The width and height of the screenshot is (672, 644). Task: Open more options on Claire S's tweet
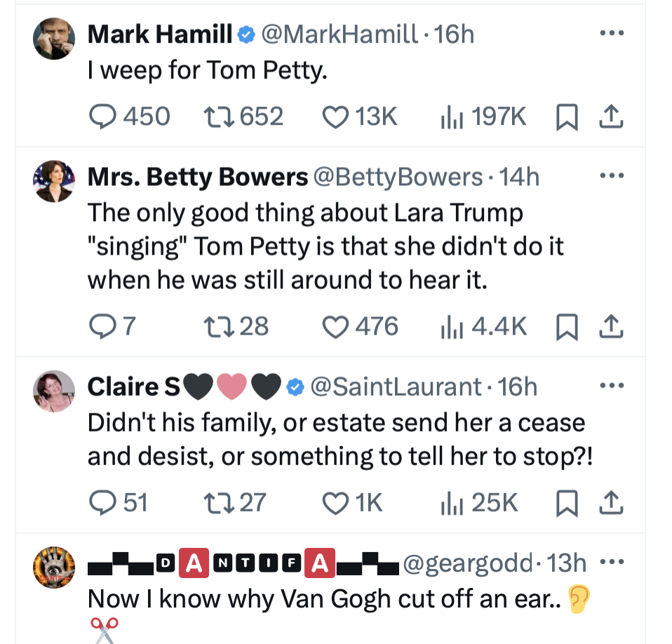pyautogui.click(x=612, y=386)
